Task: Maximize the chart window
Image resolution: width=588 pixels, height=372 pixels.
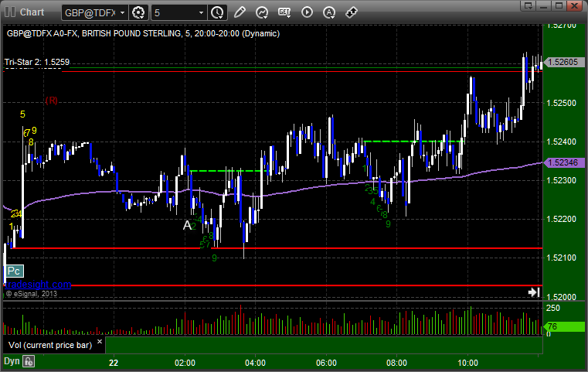Action: point(559,5)
